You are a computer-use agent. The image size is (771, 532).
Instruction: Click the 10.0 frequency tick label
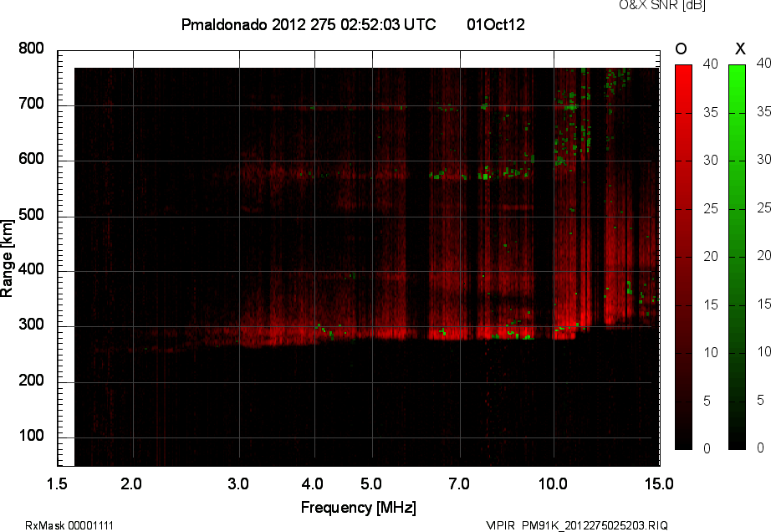[554, 483]
